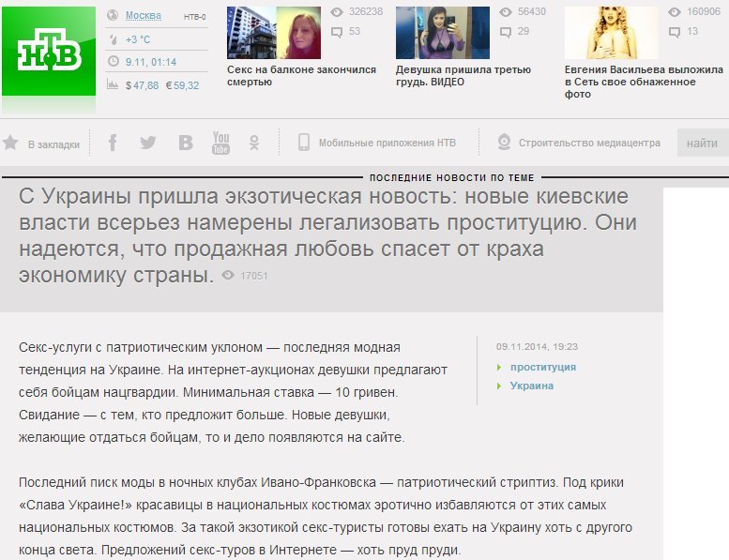This screenshot has width=729, height=560.
Task: Share via the Facebook icon
Action: click(x=113, y=143)
